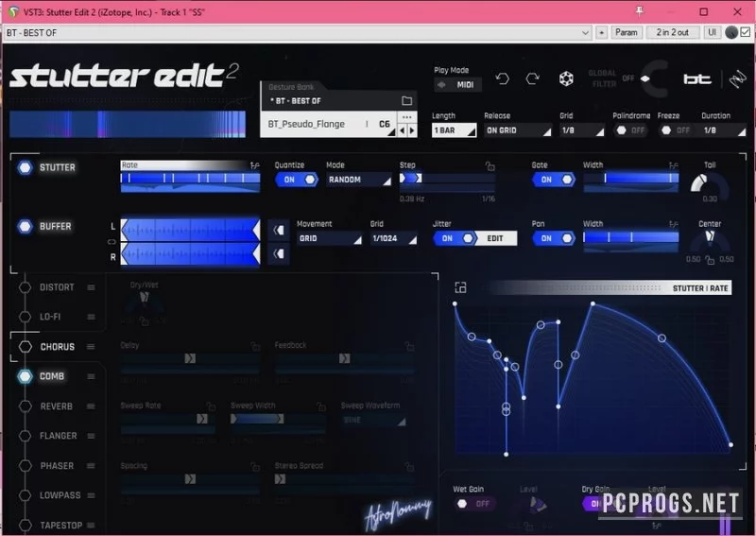Click the Center pan lock icon
Image resolution: width=756 pixels, height=536 pixels.
tap(710, 261)
